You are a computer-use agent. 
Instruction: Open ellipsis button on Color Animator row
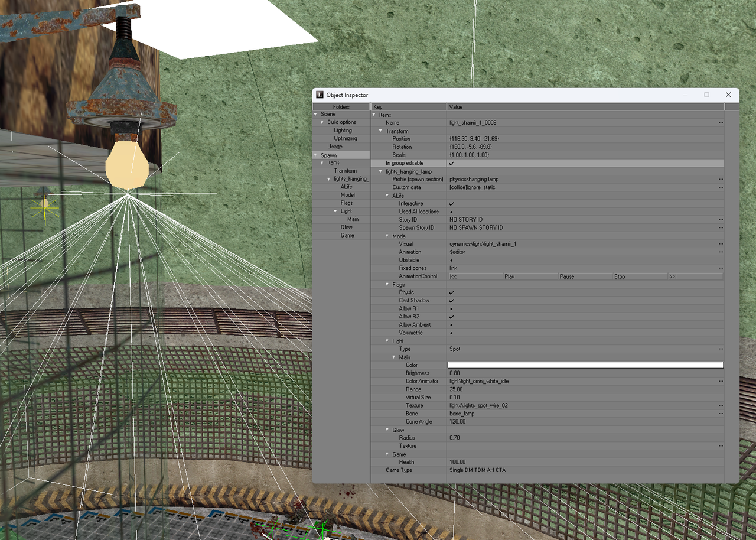721,382
